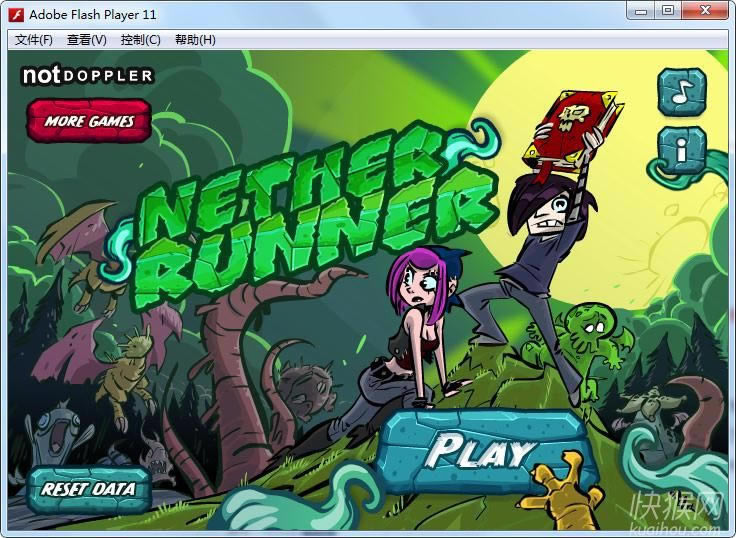736x538 pixels.
Task: Open the notDoppler logo link
Action: click(88, 75)
